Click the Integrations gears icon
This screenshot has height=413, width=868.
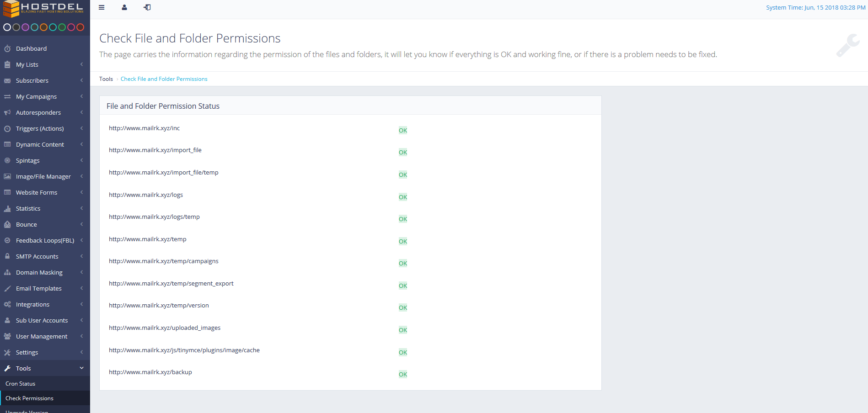point(7,304)
